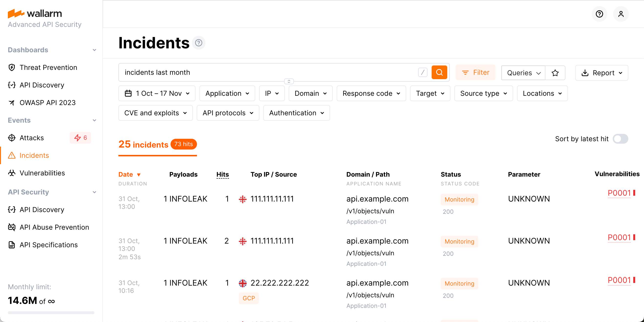This screenshot has width=644, height=322.
Task: Switch to the Incidents page
Action: coord(34,155)
